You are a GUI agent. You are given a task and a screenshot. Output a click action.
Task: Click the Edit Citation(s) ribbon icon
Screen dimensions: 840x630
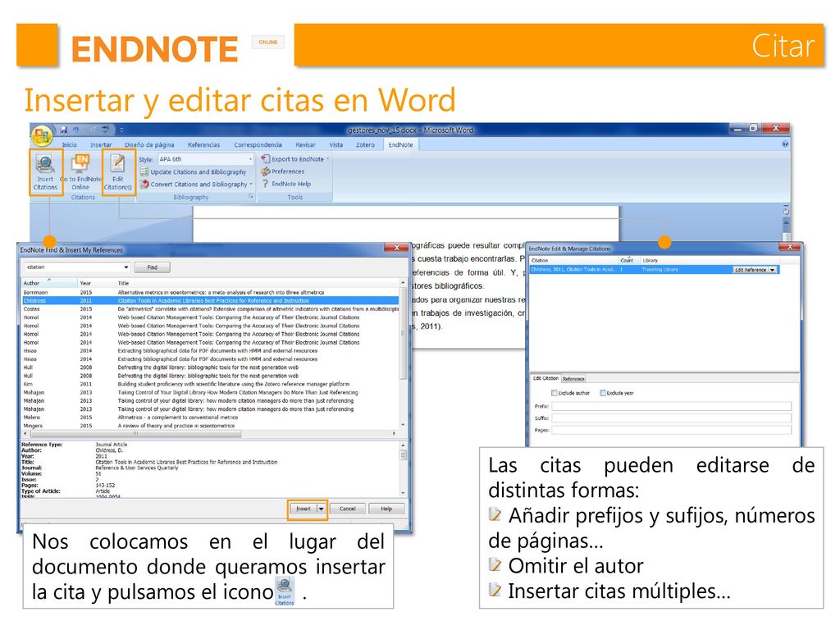[x=118, y=172]
